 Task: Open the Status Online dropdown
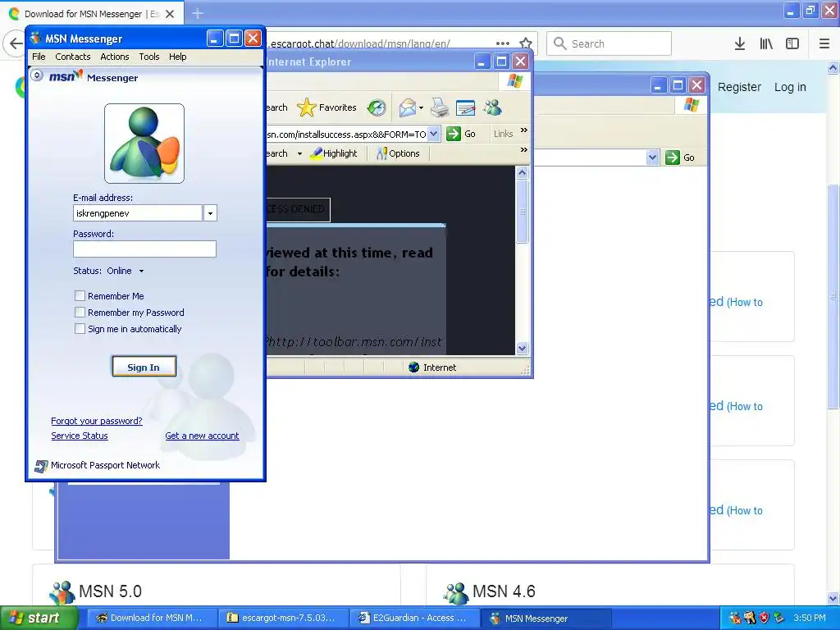[x=141, y=271]
